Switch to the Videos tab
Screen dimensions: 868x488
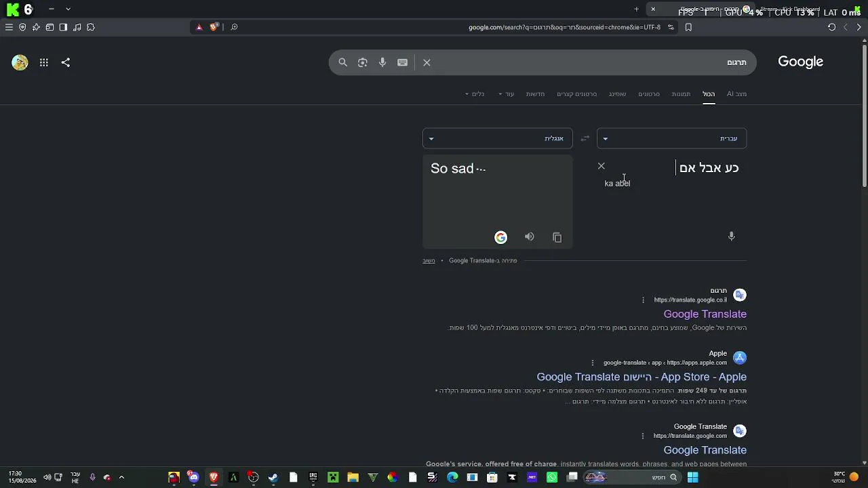coord(649,94)
